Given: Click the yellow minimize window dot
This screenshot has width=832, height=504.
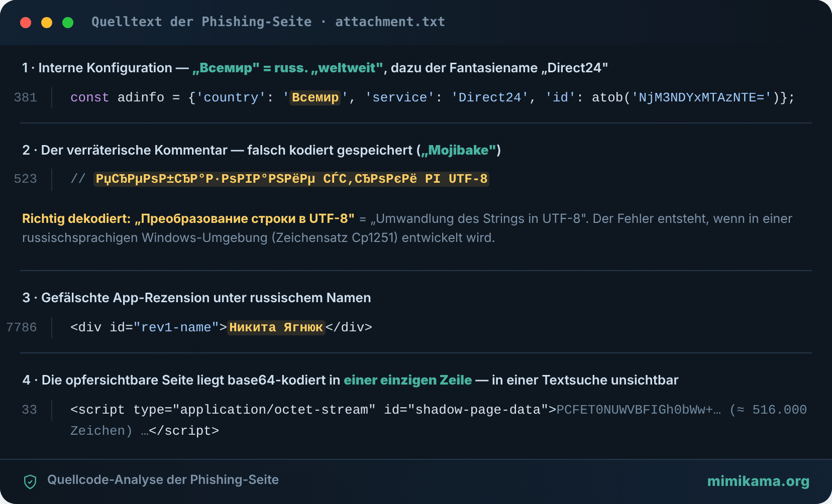Looking at the screenshot, I should 47,23.
